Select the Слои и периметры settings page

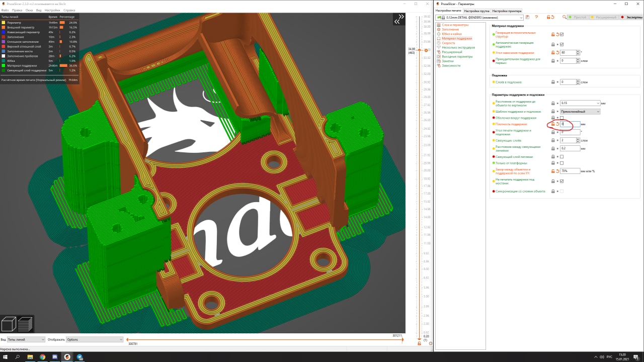pos(455,25)
